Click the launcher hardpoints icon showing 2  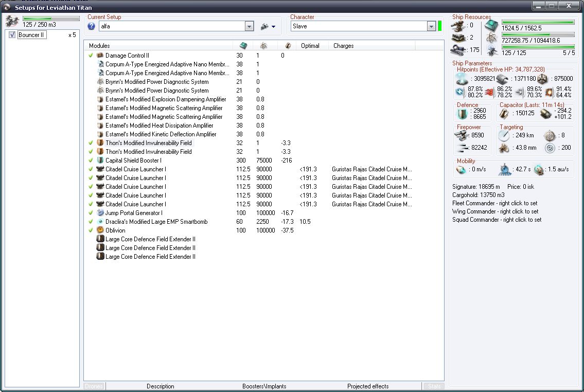(458, 37)
